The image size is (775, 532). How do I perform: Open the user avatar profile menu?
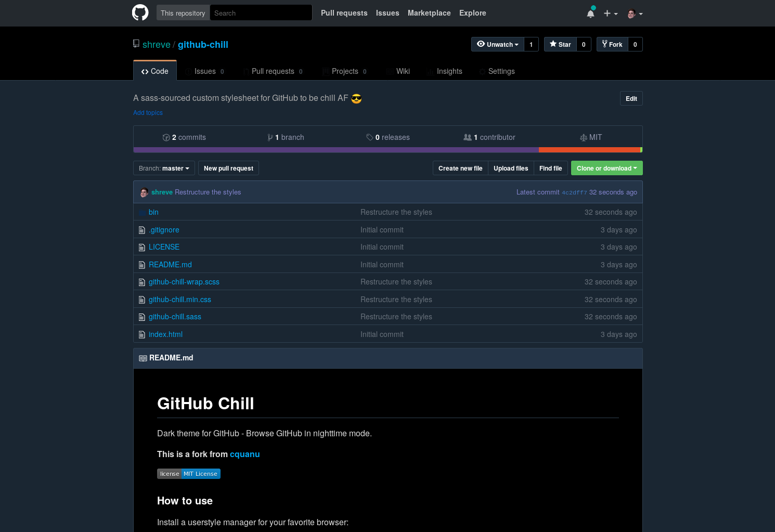click(x=635, y=14)
